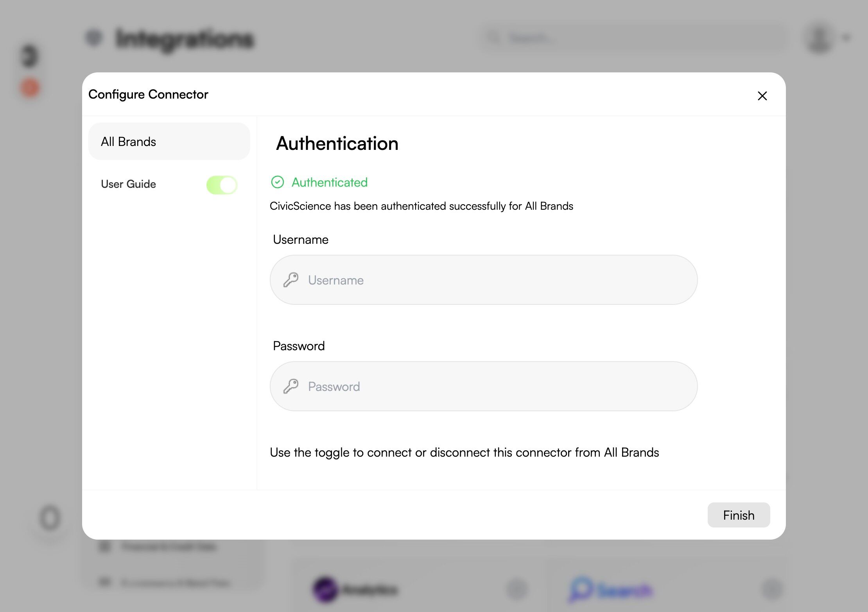Expand the dropdown arrow beside user avatar

click(x=846, y=38)
